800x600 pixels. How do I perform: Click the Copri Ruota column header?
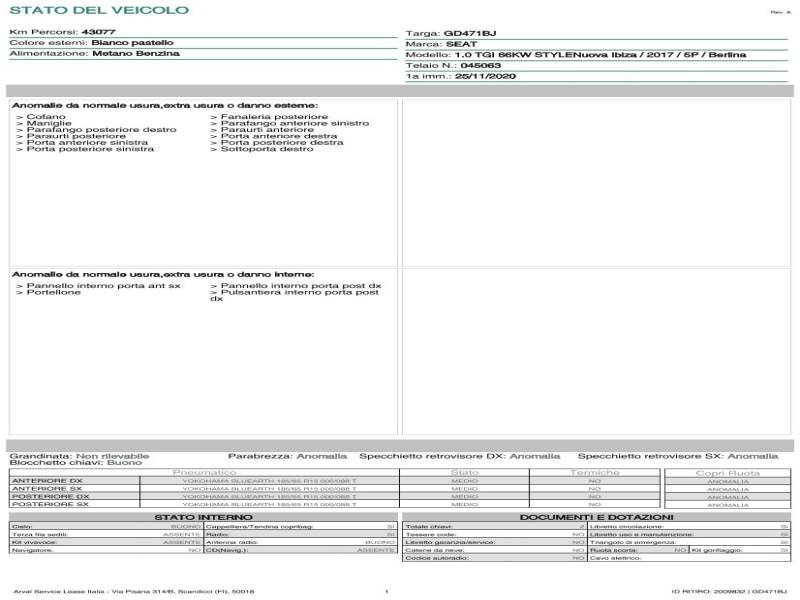727,472
